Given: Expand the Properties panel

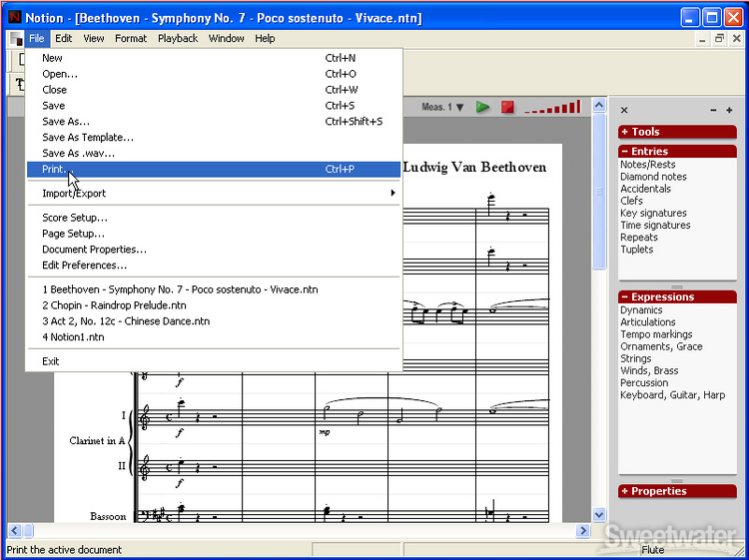Looking at the screenshot, I should point(677,491).
